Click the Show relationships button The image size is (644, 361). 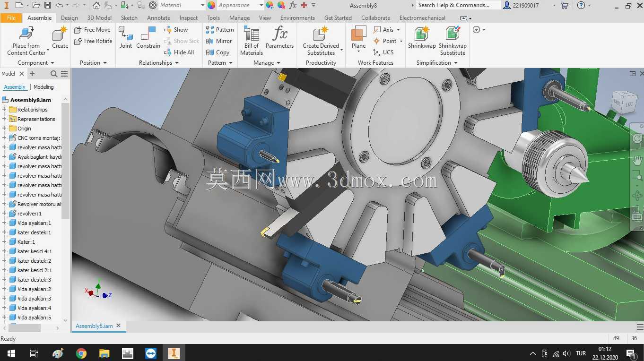[x=176, y=29]
